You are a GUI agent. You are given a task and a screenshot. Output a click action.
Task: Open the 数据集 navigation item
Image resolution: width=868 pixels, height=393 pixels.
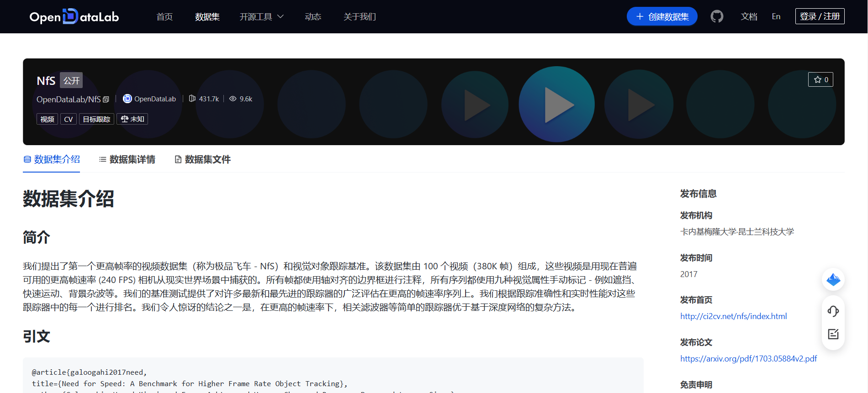207,16
